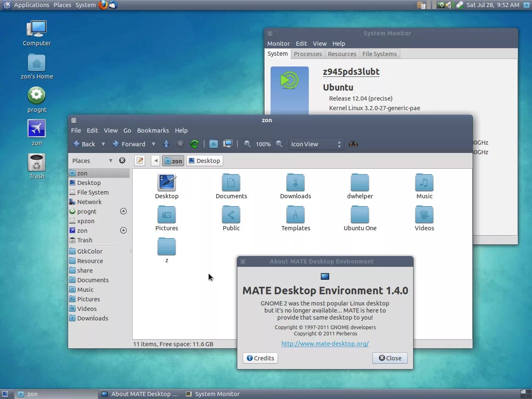Go to Home folder toolbar icon
The width and height of the screenshot is (532, 399).
(214, 144)
